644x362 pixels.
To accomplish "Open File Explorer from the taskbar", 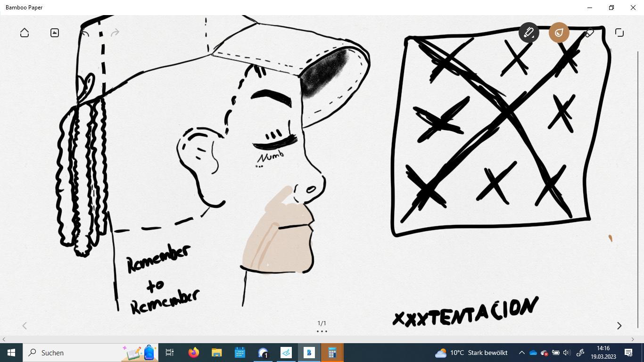I will (x=217, y=353).
